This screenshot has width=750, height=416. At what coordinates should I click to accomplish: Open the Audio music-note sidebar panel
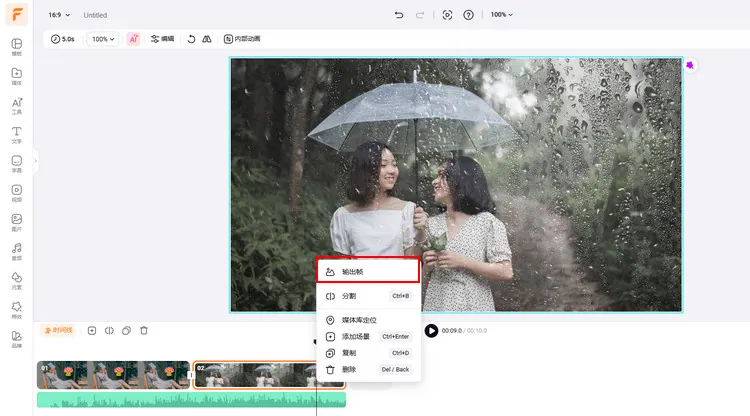(16, 251)
